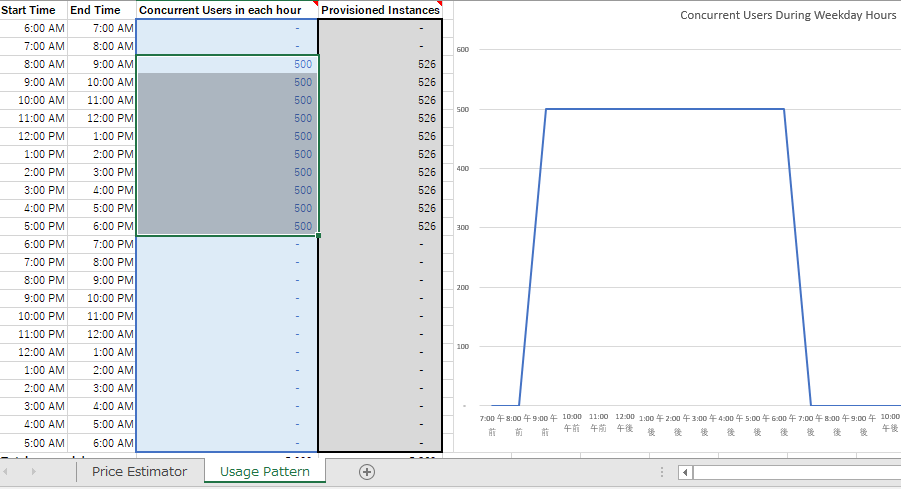Select concurrent users cell for 5:00 PM row
Screen dimensions: 901x489
pyautogui.click(x=227, y=226)
